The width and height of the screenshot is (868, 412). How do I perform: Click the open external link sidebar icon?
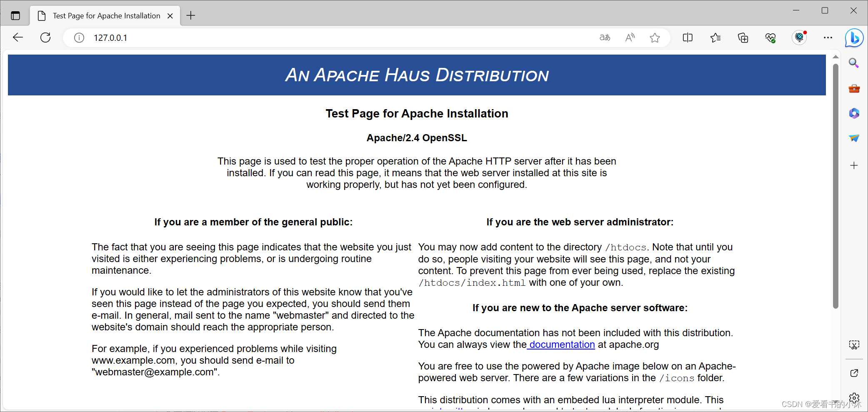[x=854, y=373]
